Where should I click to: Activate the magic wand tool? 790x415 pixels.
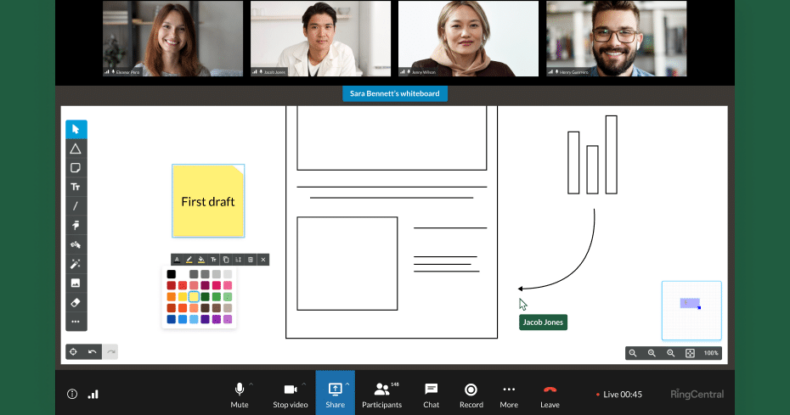(76, 264)
